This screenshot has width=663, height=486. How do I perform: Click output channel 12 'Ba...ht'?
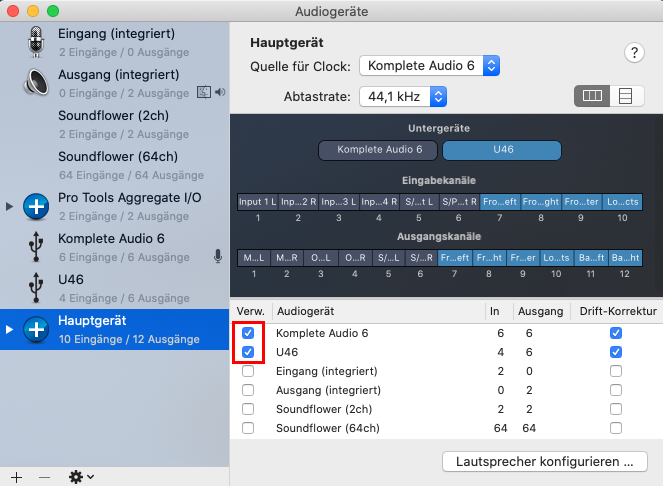point(625,258)
